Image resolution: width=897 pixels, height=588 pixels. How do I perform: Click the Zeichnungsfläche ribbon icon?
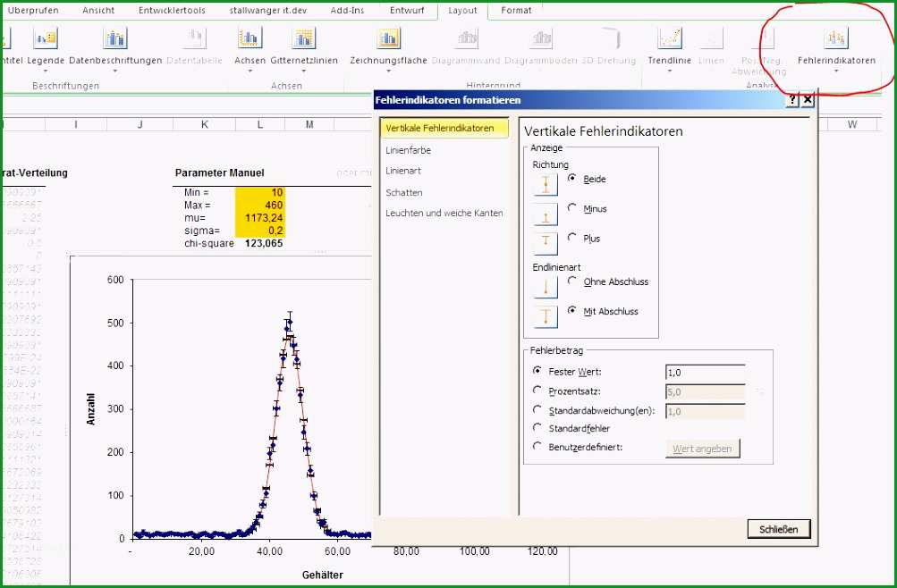[x=388, y=38]
